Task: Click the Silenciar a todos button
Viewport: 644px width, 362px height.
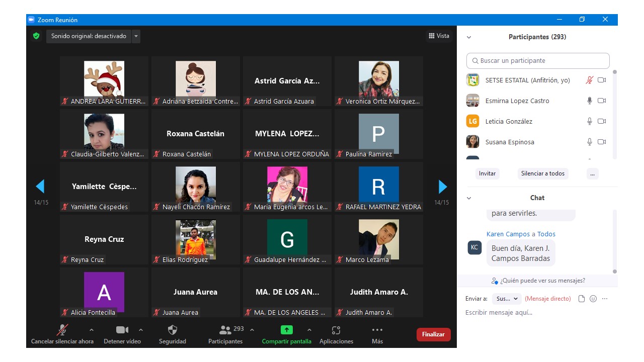Action: coord(543,173)
